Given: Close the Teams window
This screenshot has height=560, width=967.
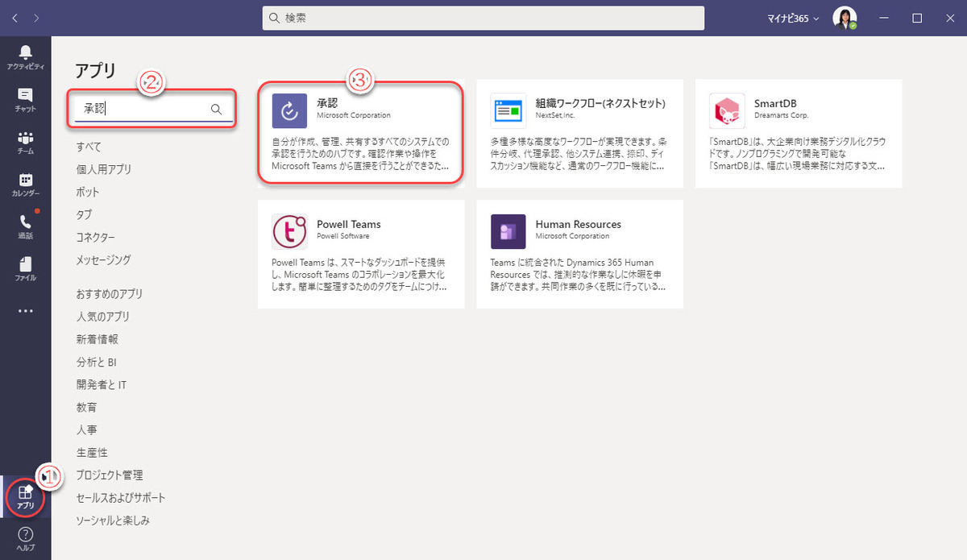Looking at the screenshot, I should click(x=949, y=18).
